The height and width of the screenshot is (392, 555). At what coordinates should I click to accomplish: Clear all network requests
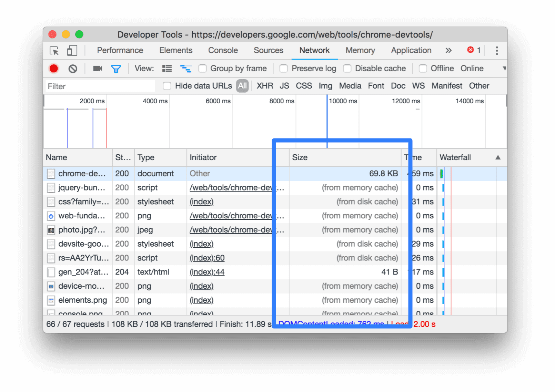(x=72, y=68)
